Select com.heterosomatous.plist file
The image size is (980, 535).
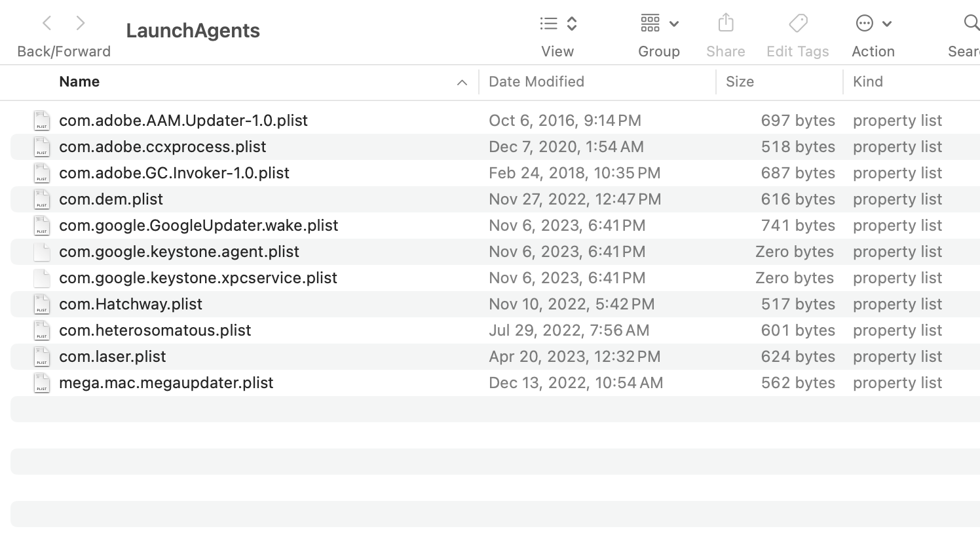(155, 330)
